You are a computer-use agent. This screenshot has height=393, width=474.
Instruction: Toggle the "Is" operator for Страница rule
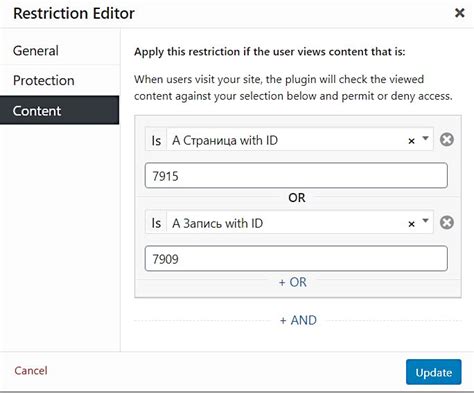pos(156,140)
